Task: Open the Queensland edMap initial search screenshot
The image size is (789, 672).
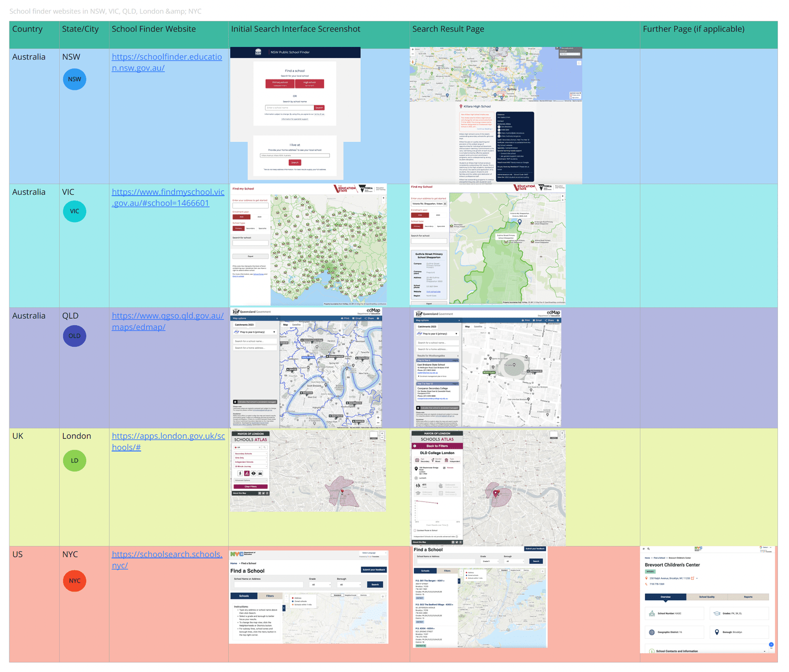Action: pyautogui.click(x=306, y=368)
